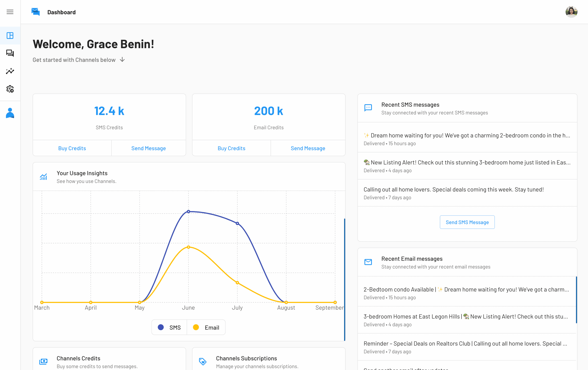
Task: Click the user avatar in top right
Action: (572, 12)
